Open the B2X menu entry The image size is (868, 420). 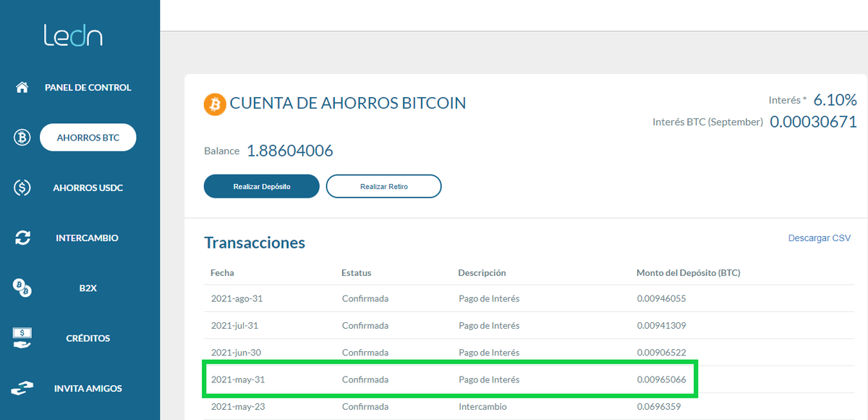pos(88,287)
